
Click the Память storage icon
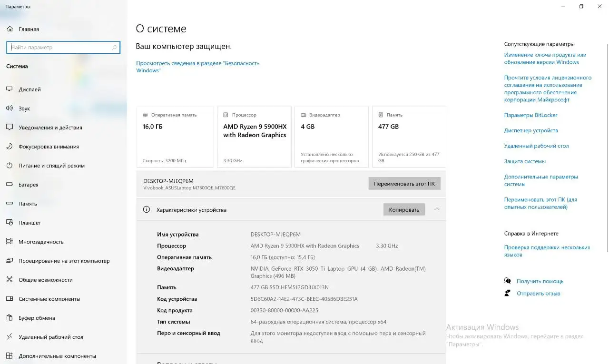[10, 203]
